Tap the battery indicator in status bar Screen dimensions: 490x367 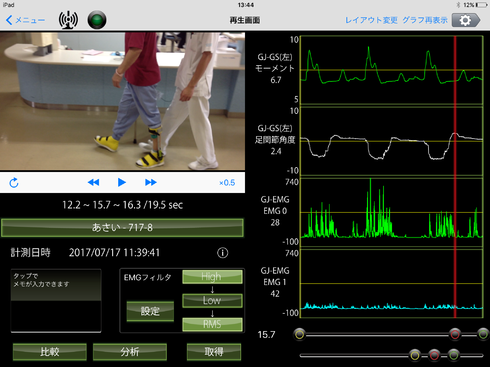(x=481, y=5)
